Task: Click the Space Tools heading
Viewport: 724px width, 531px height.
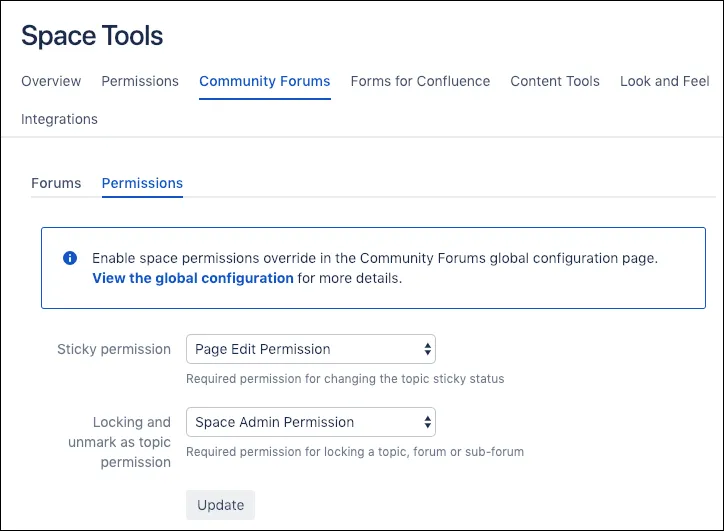Action: click(92, 36)
